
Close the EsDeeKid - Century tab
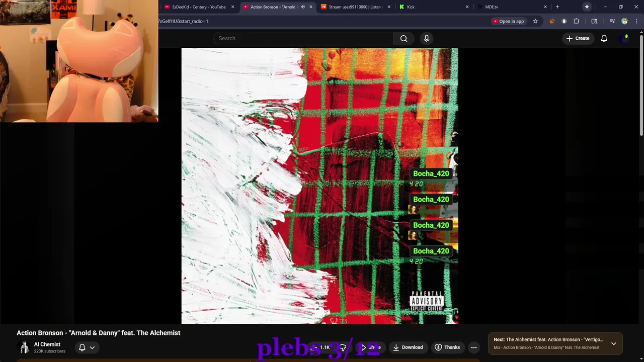[x=233, y=7]
